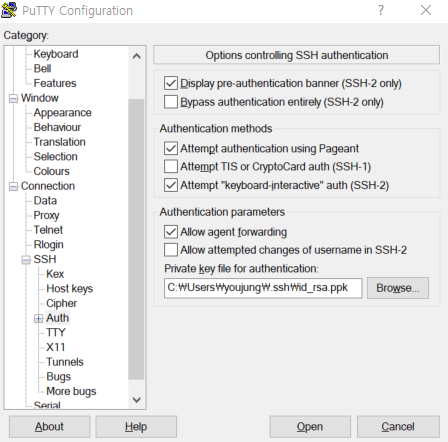Collapse the SSH tree node

(x=26, y=260)
